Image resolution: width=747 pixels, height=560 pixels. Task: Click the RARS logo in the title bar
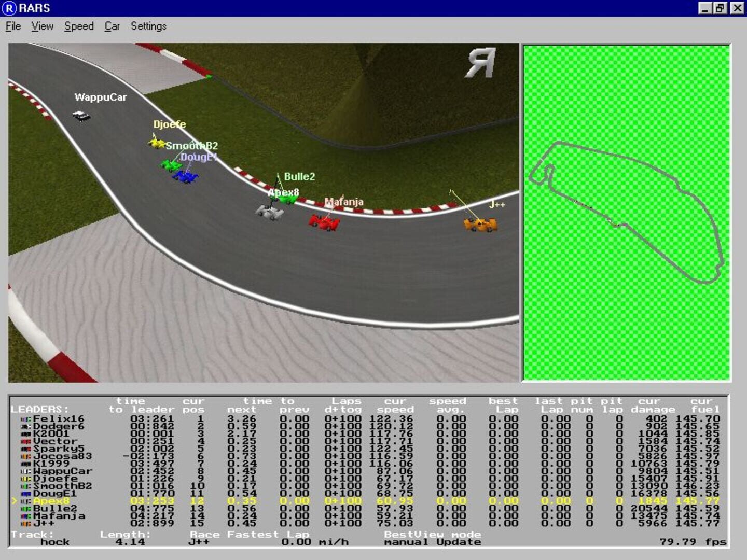pyautogui.click(x=9, y=8)
